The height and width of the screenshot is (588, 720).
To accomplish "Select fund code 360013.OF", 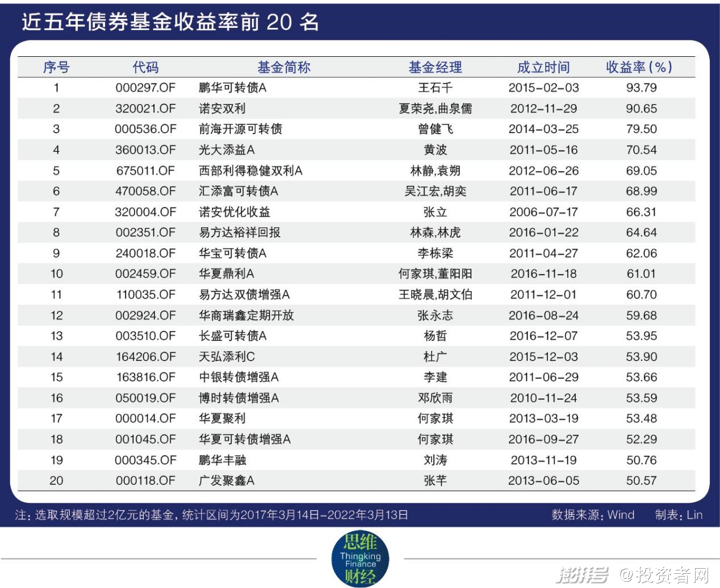I will (x=145, y=150).
